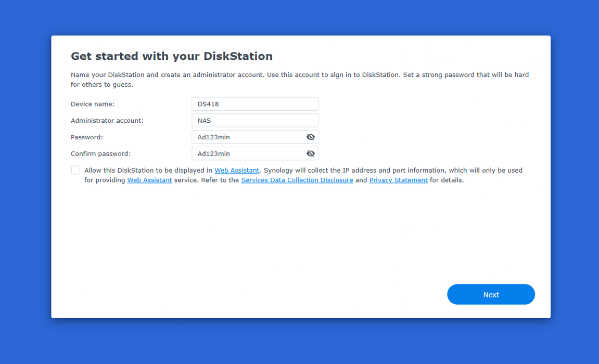This screenshot has height=364, width=599.
Task: Click the "Administrator account:" label
Action: click(107, 121)
